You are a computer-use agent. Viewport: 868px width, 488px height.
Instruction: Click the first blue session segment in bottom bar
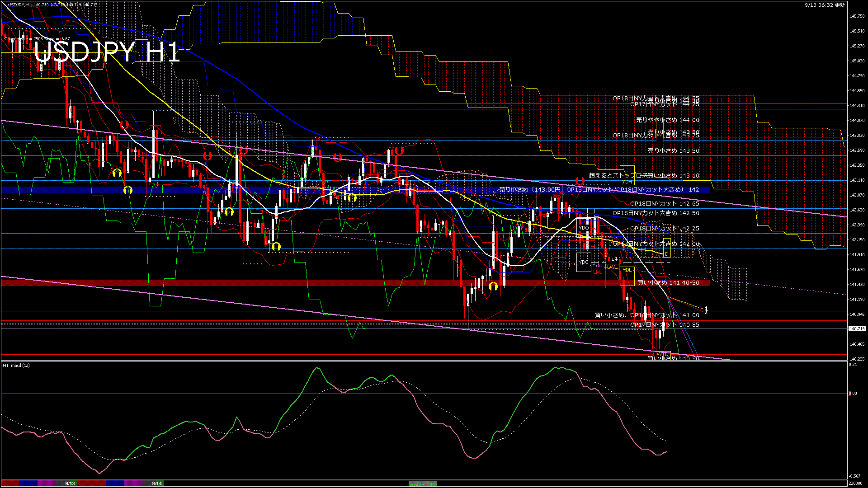point(28,483)
